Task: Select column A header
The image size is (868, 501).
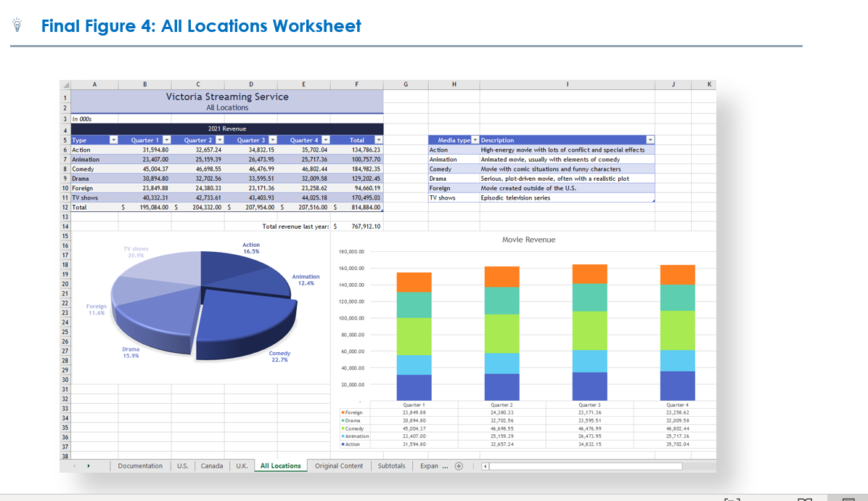Action: point(94,85)
